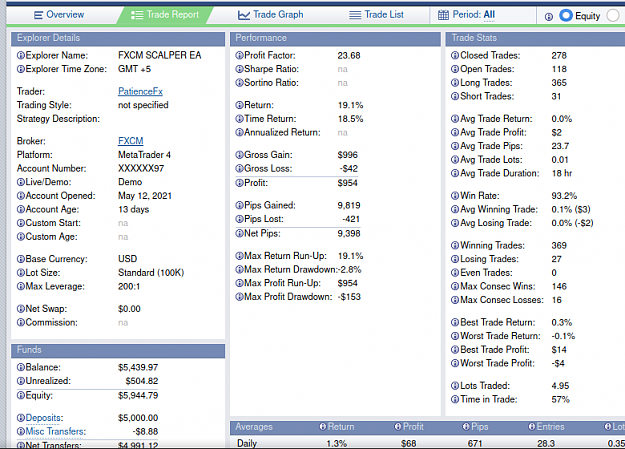
Task: Click the Win Rate value 93.2%
Action: [564, 195]
